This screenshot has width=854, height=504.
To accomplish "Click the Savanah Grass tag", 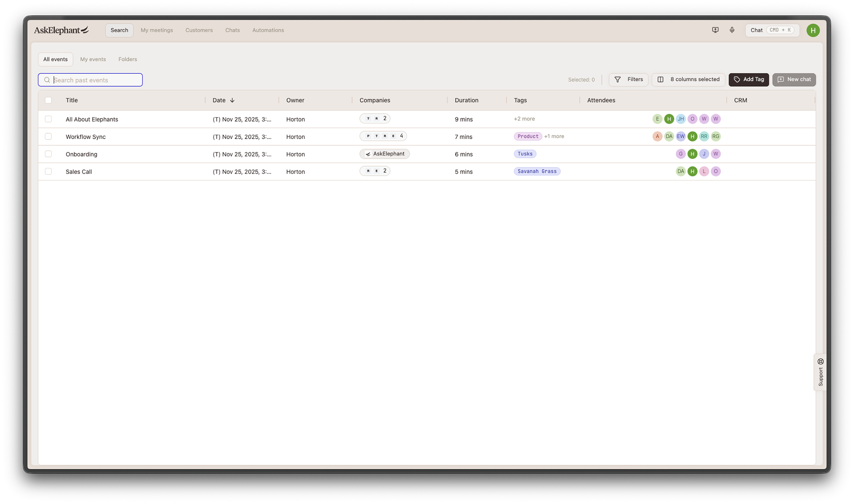I will pos(537,171).
